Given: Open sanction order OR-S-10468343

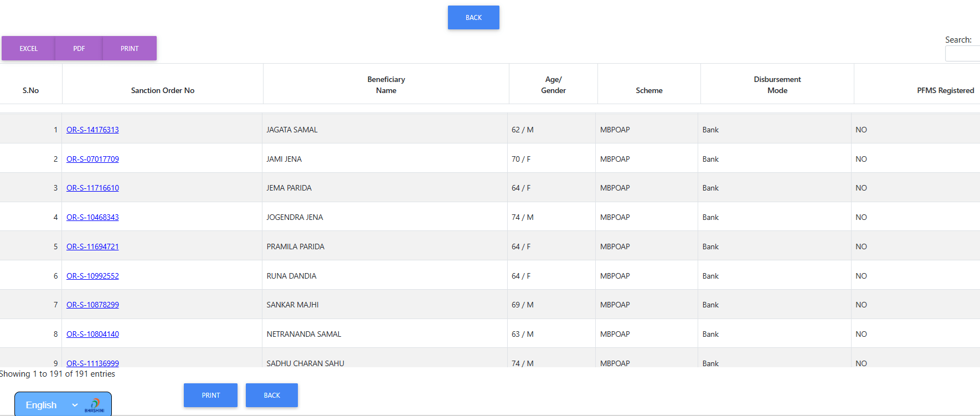Looking at the screenshot, I should [92, 217].
